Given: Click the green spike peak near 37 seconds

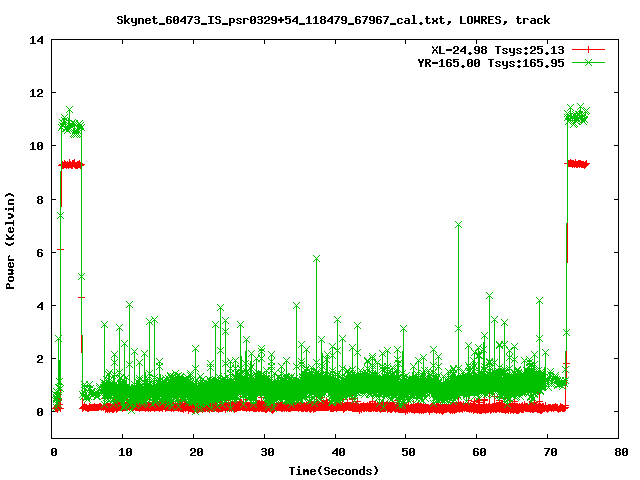Looking at the screenshot, I should point(316,259).
